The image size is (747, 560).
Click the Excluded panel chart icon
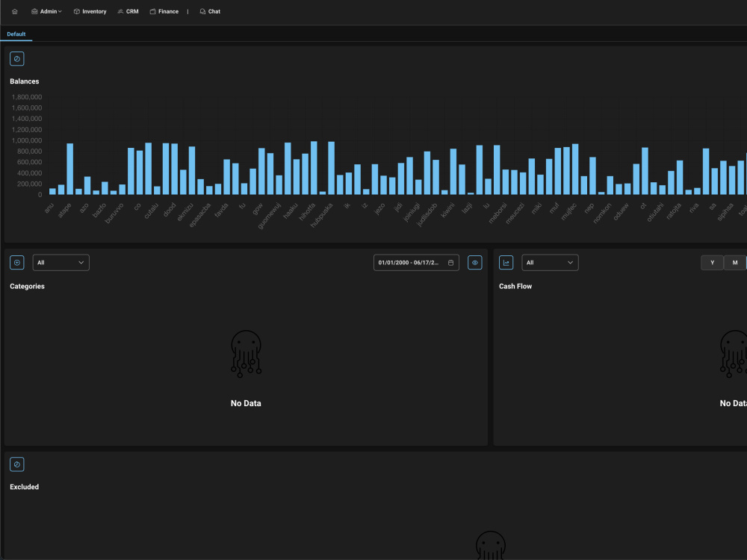click(x=17, y=464)
